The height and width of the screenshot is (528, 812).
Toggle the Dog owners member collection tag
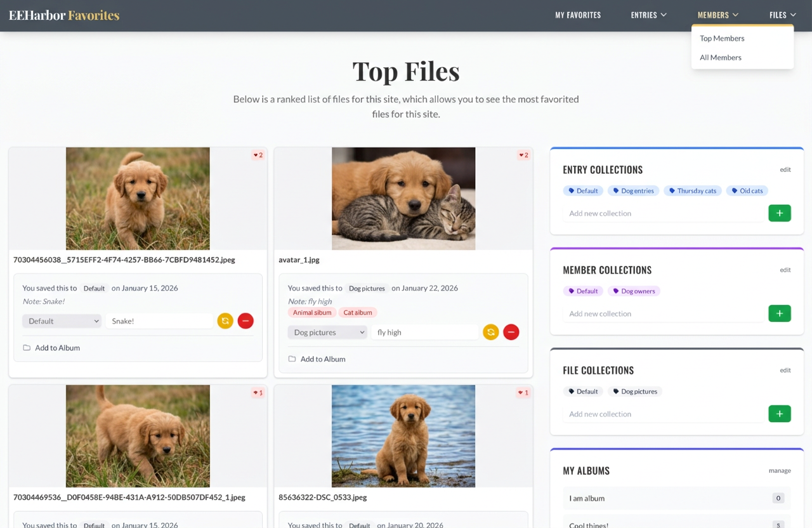[634, 291]
